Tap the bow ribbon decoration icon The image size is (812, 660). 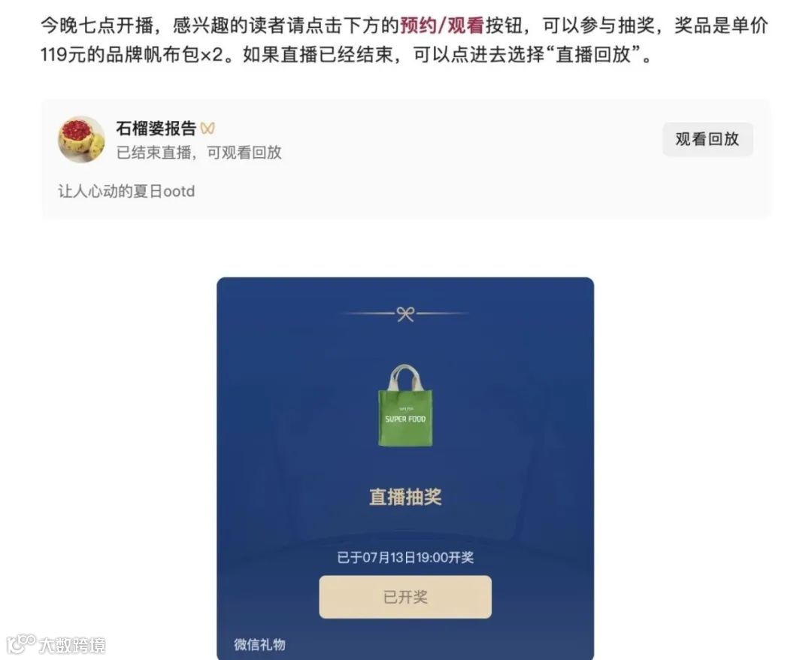coord(405,313)
